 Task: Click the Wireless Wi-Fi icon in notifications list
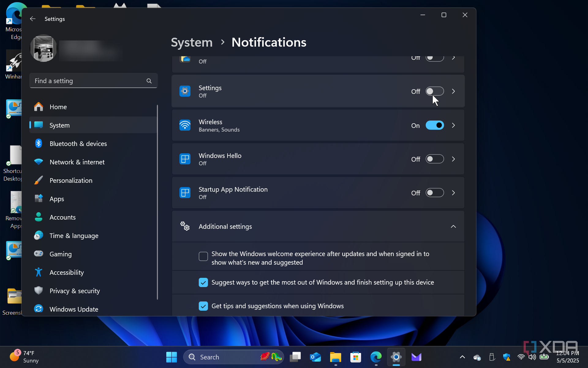(x=185, y=125)
